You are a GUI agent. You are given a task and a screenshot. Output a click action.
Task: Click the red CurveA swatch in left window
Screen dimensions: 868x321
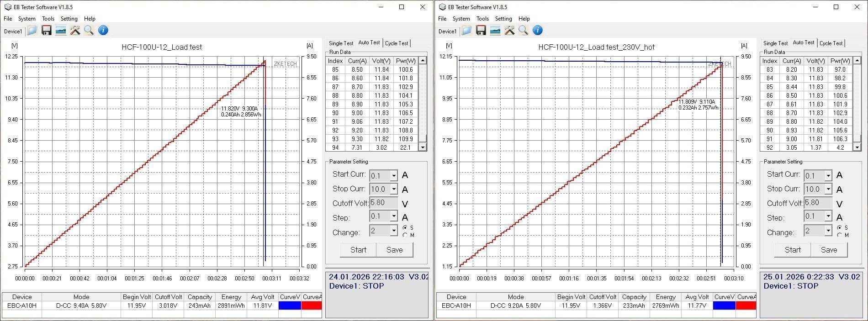pyautogui.click(x=312, y=305)
